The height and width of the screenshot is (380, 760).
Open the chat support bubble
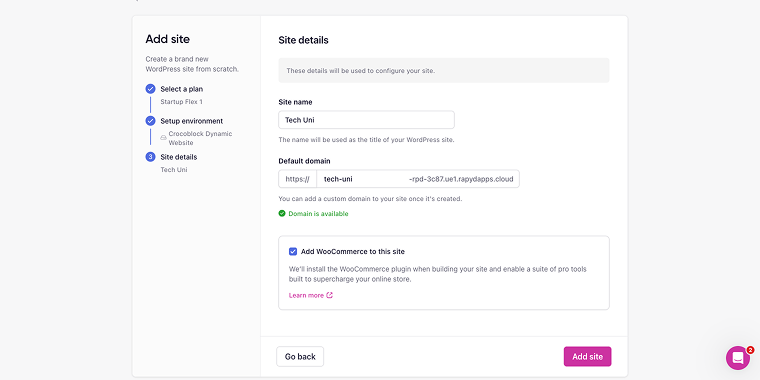point(738,358)
